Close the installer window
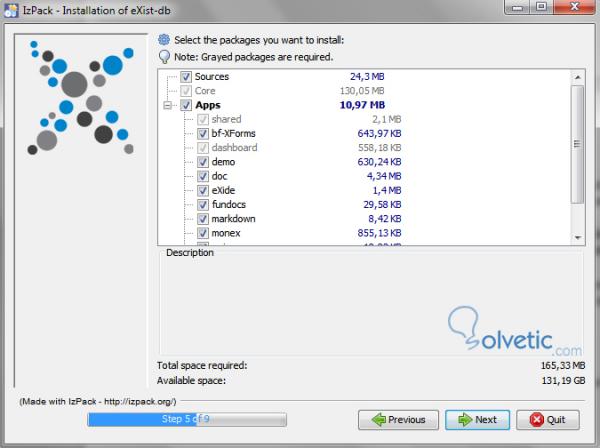Image resolution: width=600 pixels, height=448 pixels. point(574,7)
